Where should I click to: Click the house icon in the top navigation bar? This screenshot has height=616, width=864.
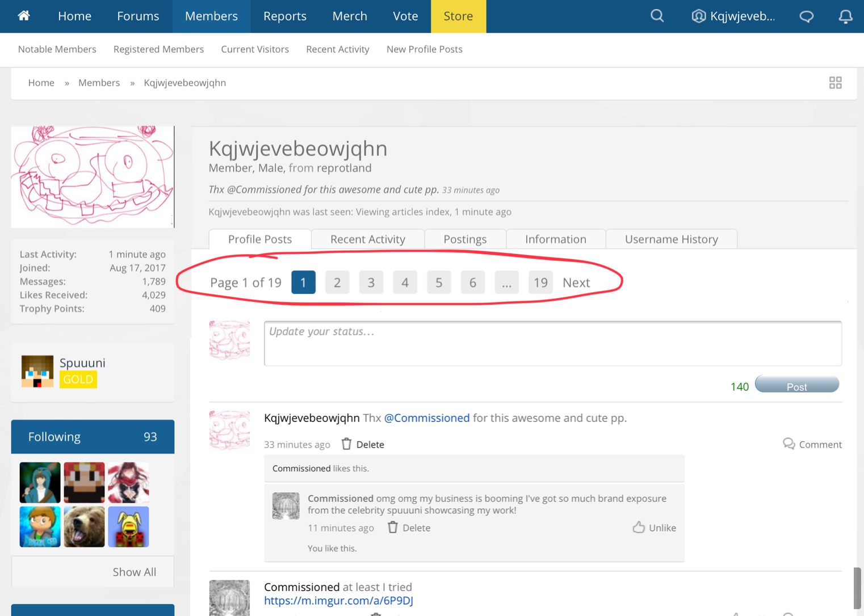point(24,16)
